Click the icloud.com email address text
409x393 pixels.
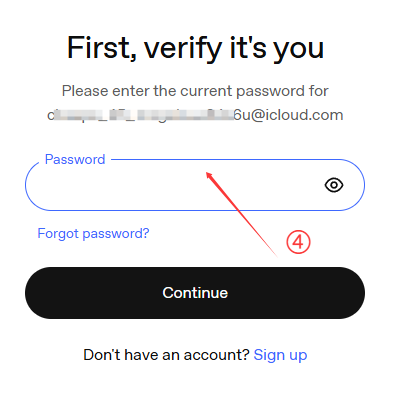(x=195, y=115)
